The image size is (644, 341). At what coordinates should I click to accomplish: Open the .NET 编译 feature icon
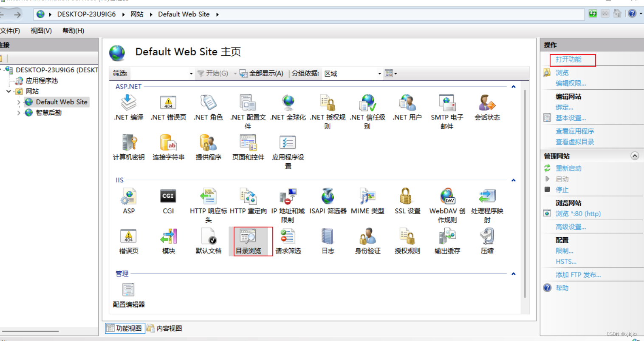pyautogui.click(x=129, y=102)
